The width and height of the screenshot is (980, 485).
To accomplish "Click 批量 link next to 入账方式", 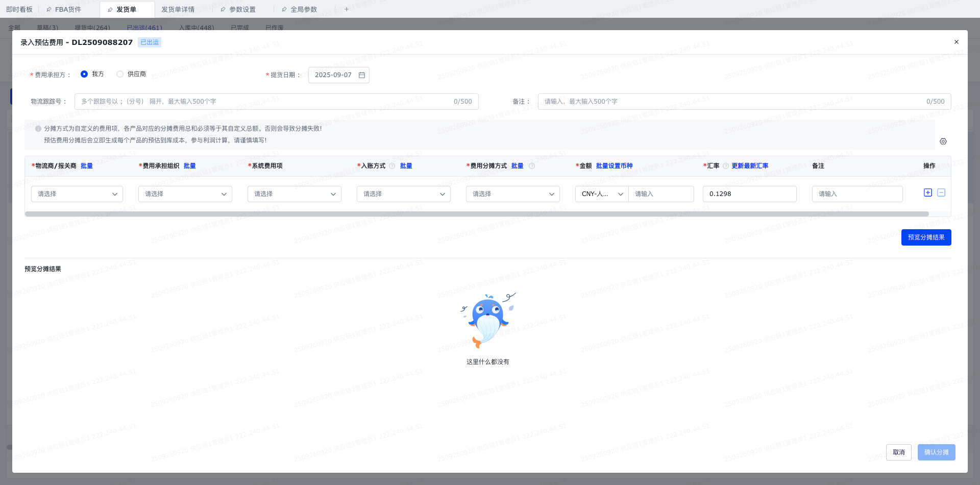I will click(406, 166).
